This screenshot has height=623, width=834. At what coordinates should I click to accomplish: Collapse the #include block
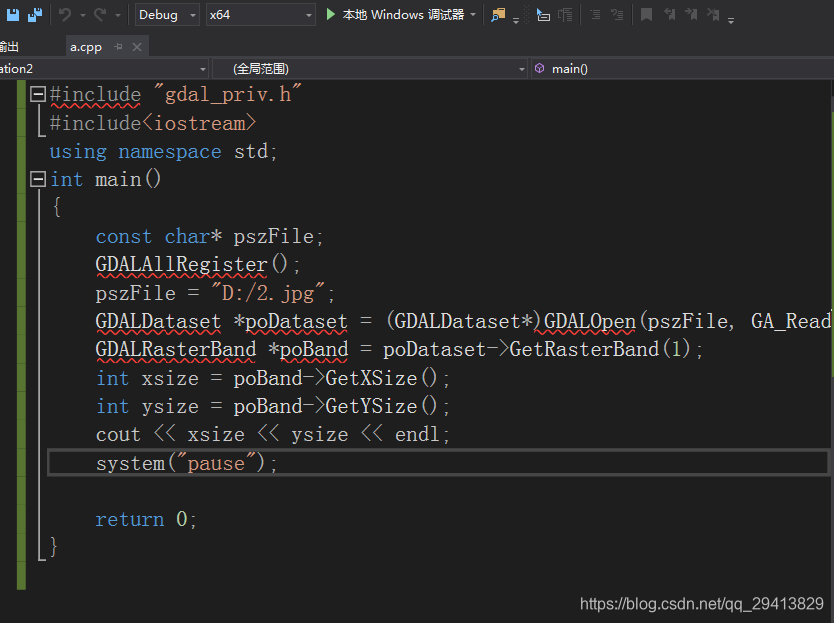(x=38, y=94)
